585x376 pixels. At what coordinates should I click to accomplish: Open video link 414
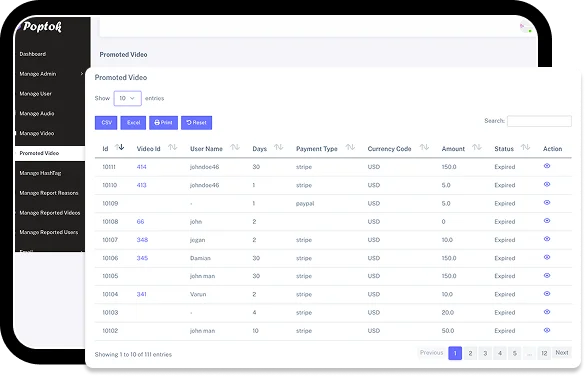point(141,167)
